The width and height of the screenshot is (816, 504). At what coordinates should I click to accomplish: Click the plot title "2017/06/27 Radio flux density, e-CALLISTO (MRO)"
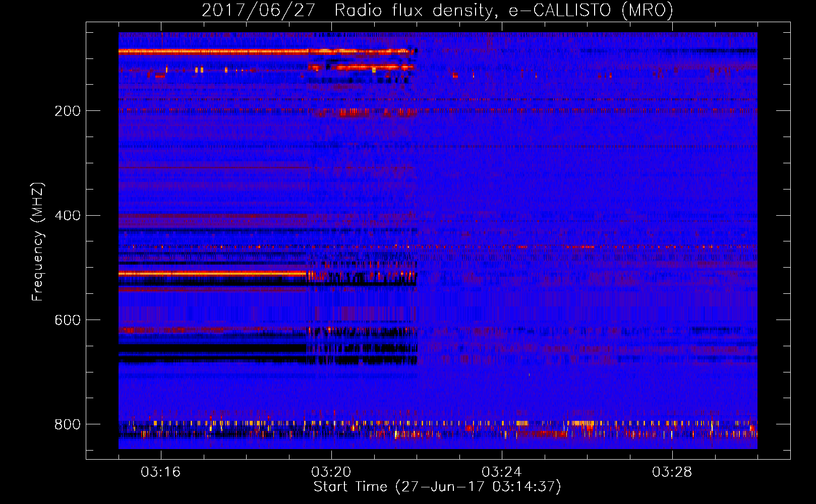tap(437, 10)
